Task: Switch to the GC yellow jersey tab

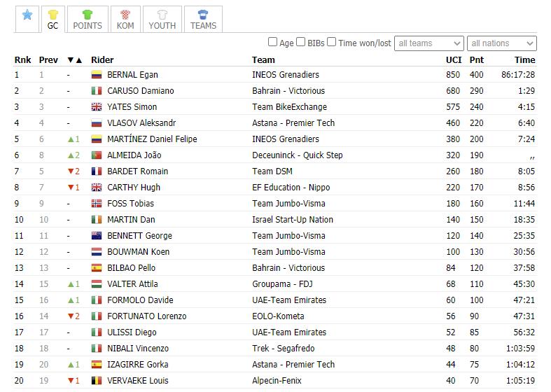Action: (53, 20)
